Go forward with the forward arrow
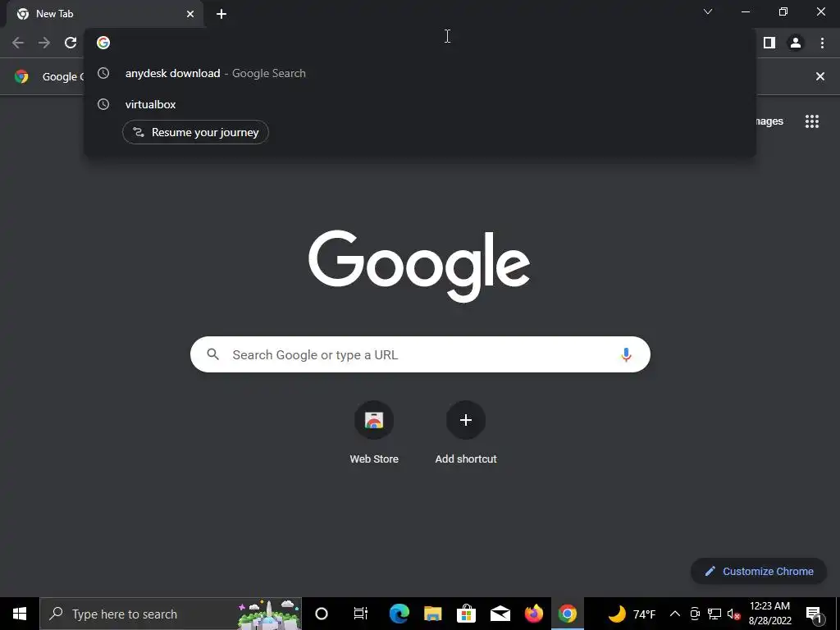 pyautogui.click(x=44, y=43)
